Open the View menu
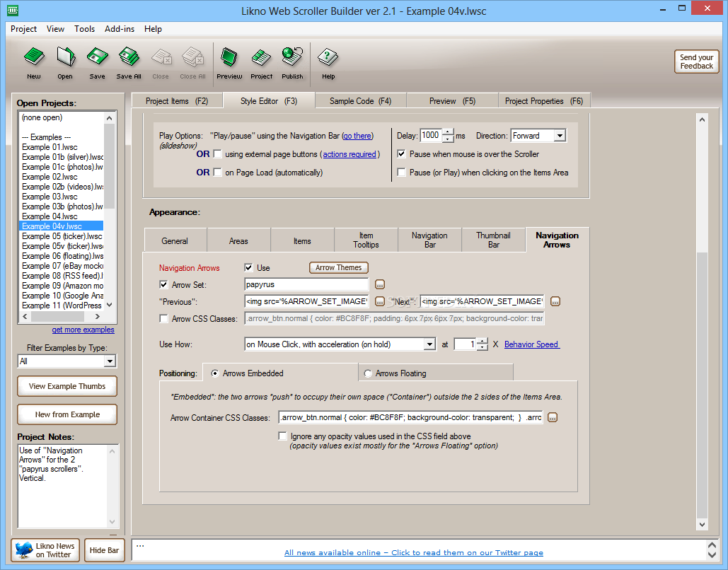This screenshot has width=728, height=570. (55, 29)
